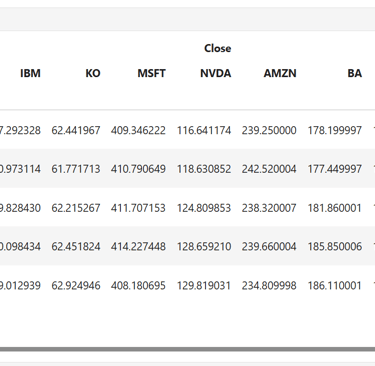Select KO value 61.771713
The image size is (375, 366).
tap(76, 169)
